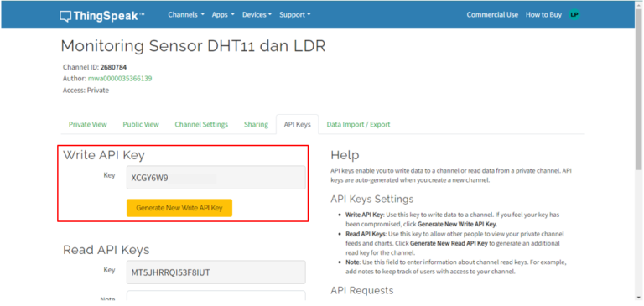644x306 pixels.
Task: Expand the Support dropdown menu
Action: pos(294,15)
